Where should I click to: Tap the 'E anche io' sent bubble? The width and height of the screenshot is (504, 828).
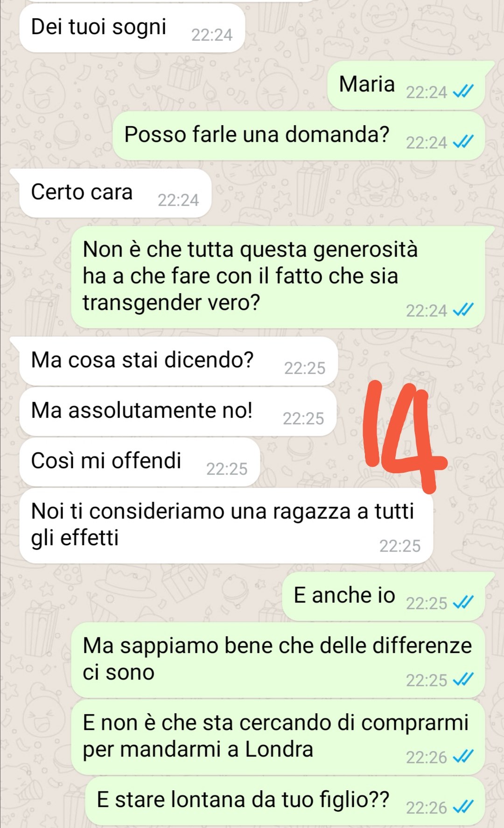(383, 596)
